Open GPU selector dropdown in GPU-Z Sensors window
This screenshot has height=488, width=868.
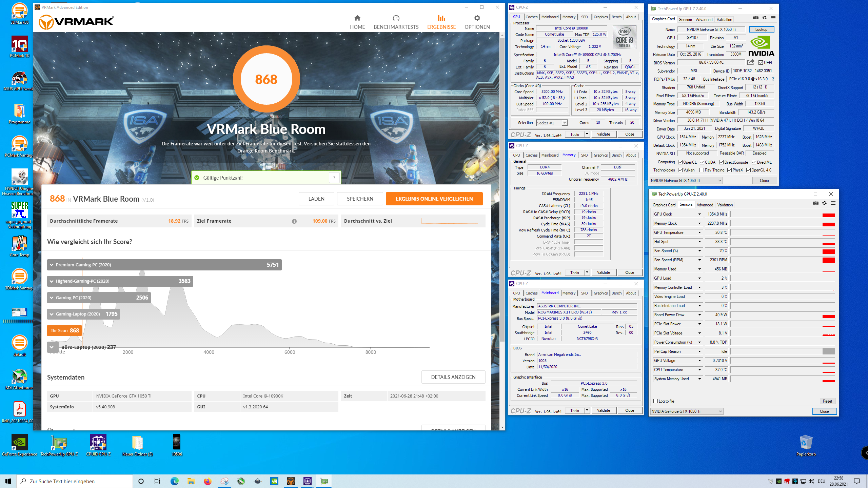click(x=687, y=411)
